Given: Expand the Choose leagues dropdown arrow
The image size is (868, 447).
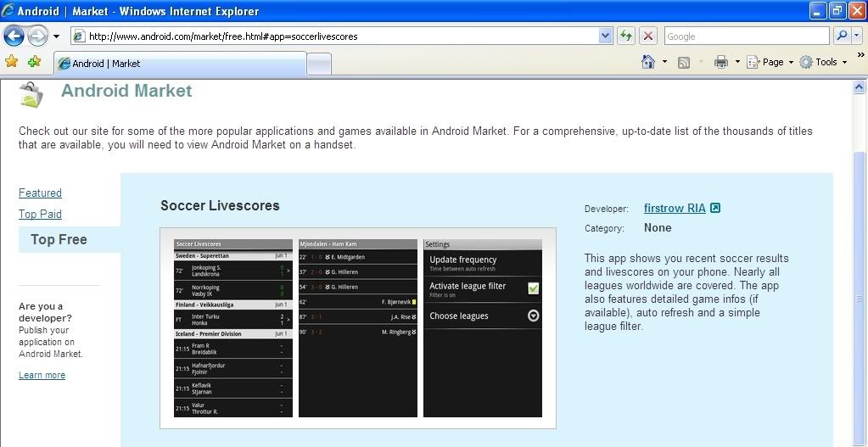Looking at the screenshot, I should (x=533, y=316).
